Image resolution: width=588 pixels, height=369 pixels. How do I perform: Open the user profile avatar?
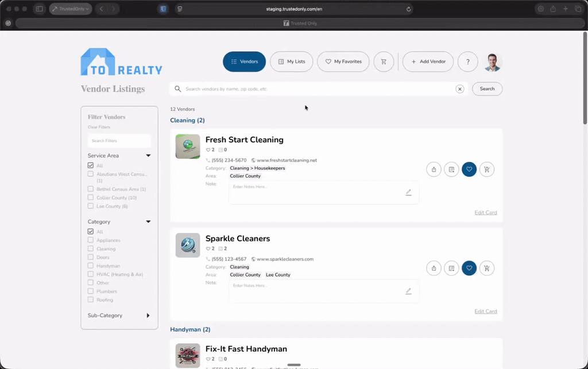492,62
